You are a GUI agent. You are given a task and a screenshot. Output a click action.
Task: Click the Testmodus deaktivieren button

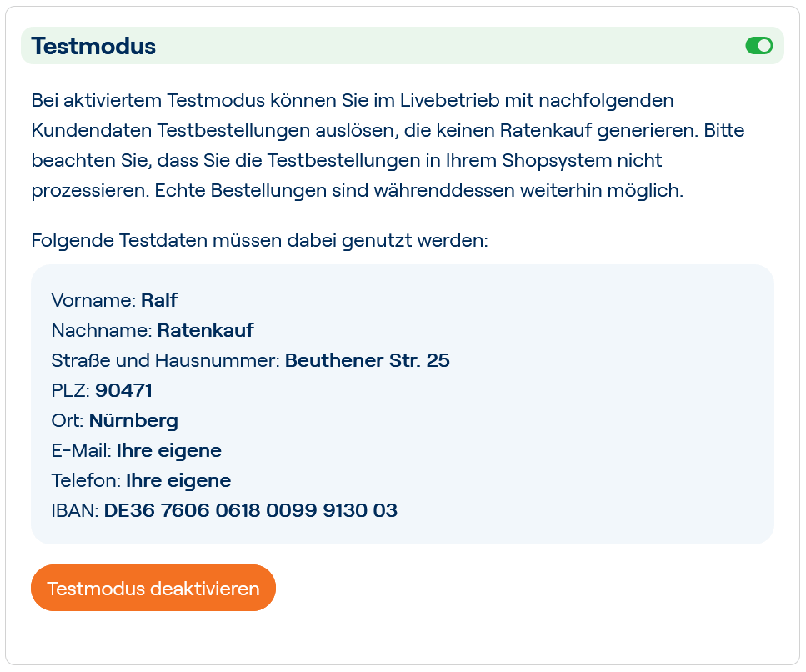point(153,588)
